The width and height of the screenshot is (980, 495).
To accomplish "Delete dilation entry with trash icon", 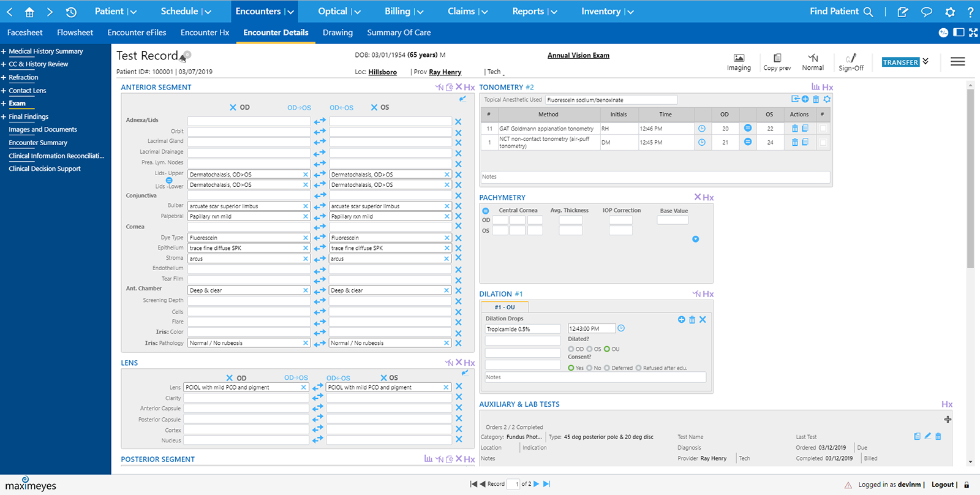I will click(692, 320).
